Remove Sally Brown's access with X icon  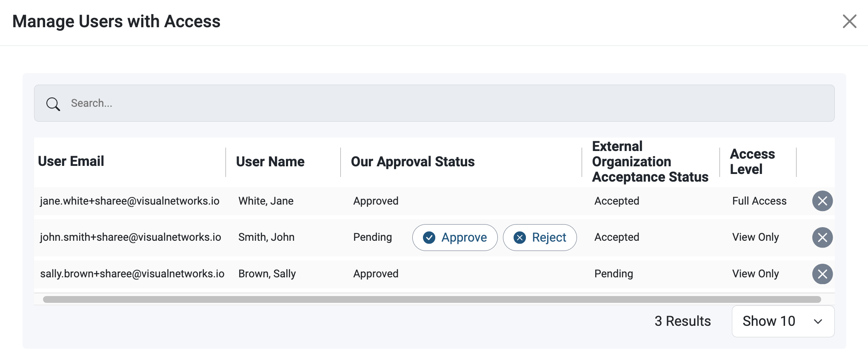[822, 274]
